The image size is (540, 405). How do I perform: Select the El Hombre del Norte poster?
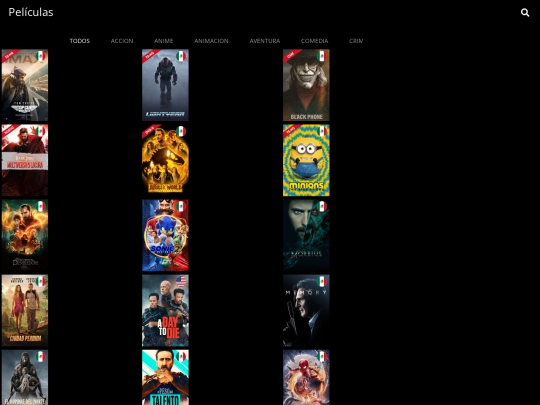[x=25, y=377]
